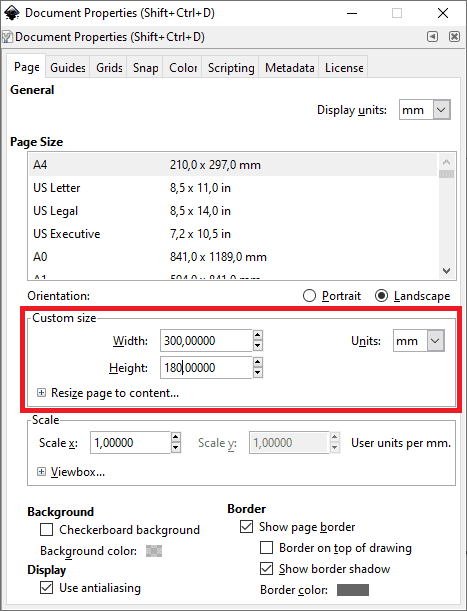The image size is (467, 611).
Task: Select the Portrait orientation radio button
Action: (309, 296)
